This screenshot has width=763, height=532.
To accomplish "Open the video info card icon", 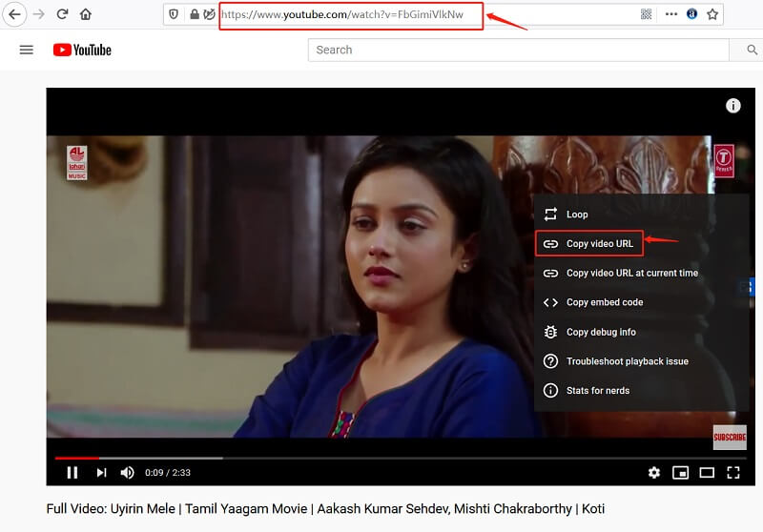I will [732, 106].
